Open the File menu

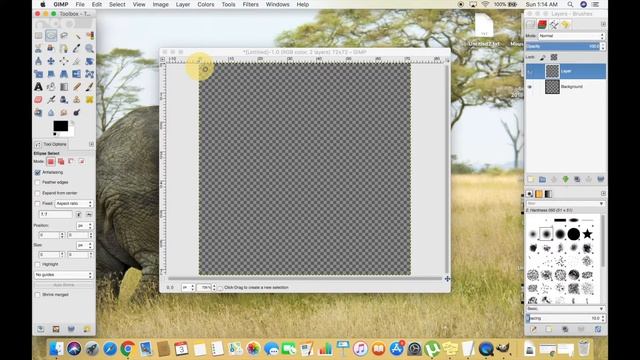point(80,4)
